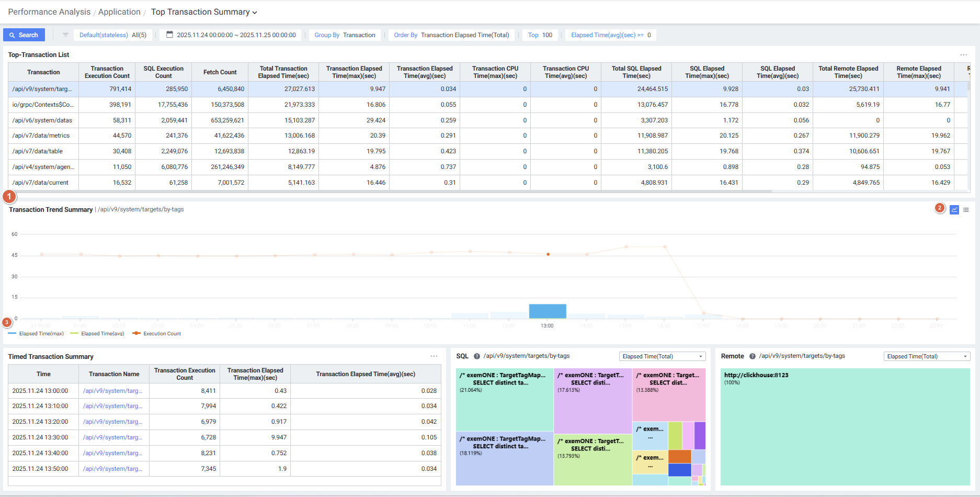Viewport: 980px width, 497px height.
Task: Open SQL panel Elapsed Time(Total) dropdown
Action: coord(662,356)
